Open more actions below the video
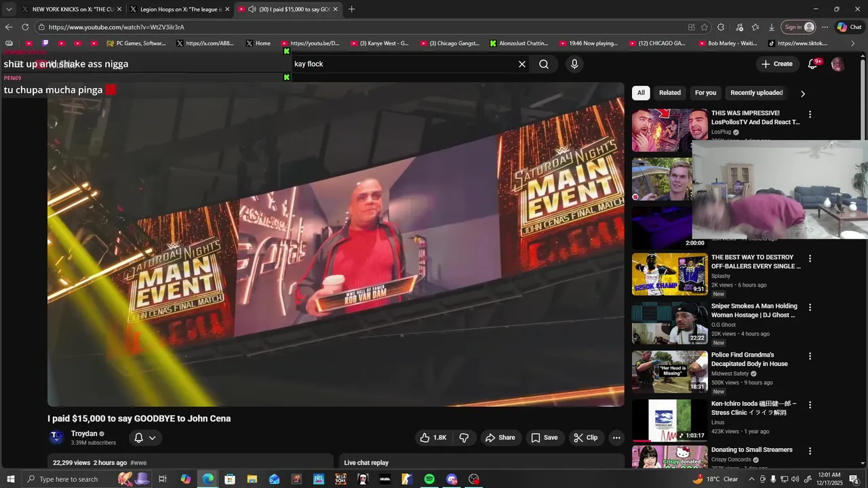Viewport: 868px width, 488px height. [x=616, y=438]
